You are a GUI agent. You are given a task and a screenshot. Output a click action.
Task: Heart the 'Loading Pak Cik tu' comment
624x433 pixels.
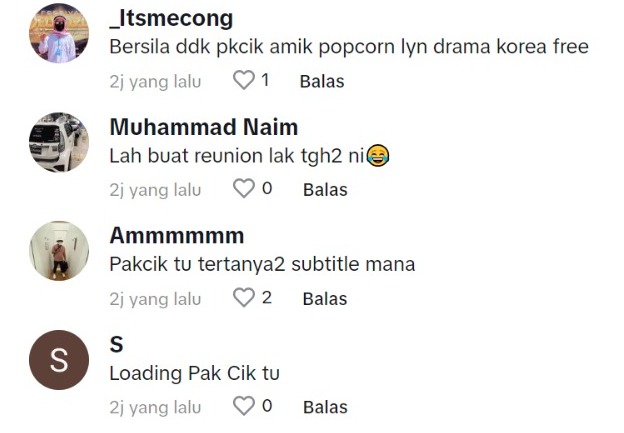244,407
